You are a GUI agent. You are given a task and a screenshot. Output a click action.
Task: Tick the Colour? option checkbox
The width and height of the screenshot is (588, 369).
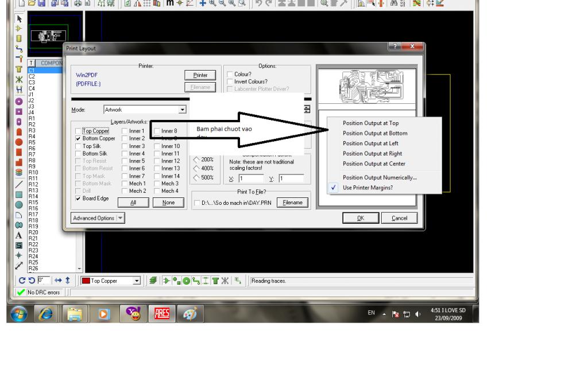click(x=230, y=74)
